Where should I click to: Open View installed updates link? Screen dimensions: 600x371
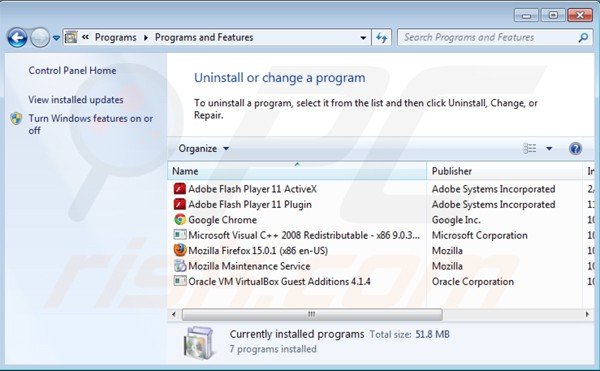(76, 100)
